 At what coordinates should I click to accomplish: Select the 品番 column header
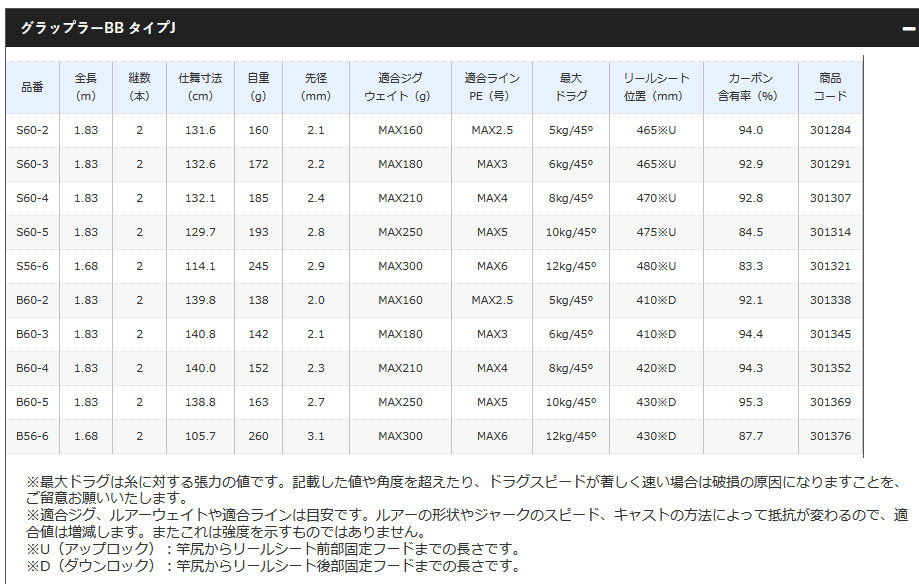(32, 87)
